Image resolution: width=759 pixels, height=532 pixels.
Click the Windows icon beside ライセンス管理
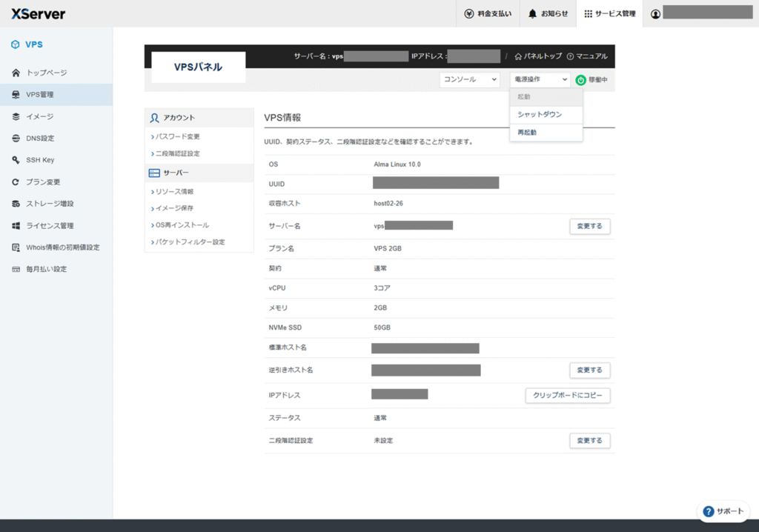16,226
